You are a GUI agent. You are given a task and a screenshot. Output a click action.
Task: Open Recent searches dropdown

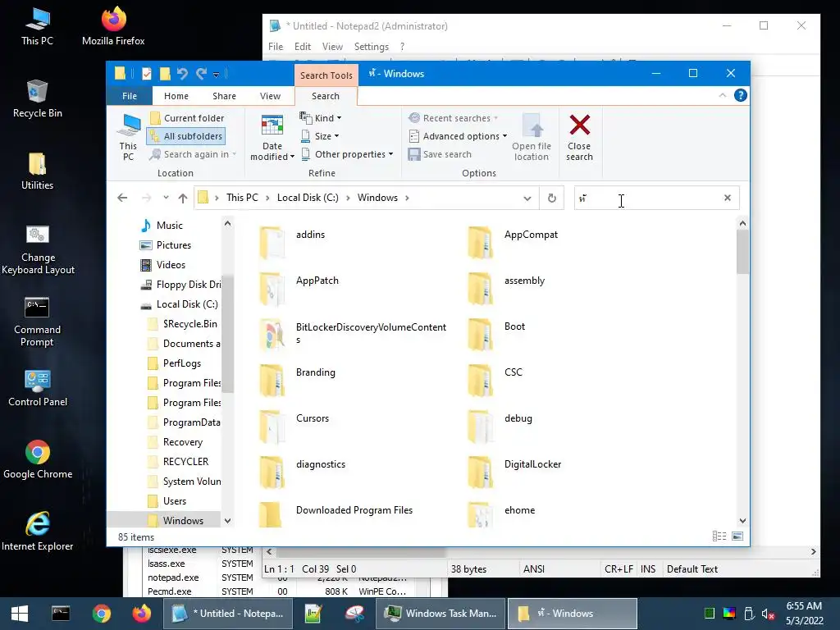tap(453, 118)
